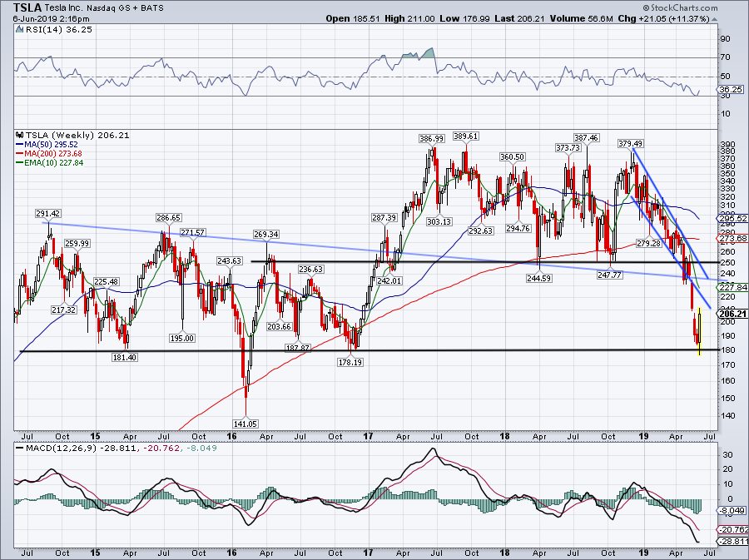Click the Chg +21.05 (+11.37%) value
This screenshot has height=560, width=749.
click(x=663, y=18)
